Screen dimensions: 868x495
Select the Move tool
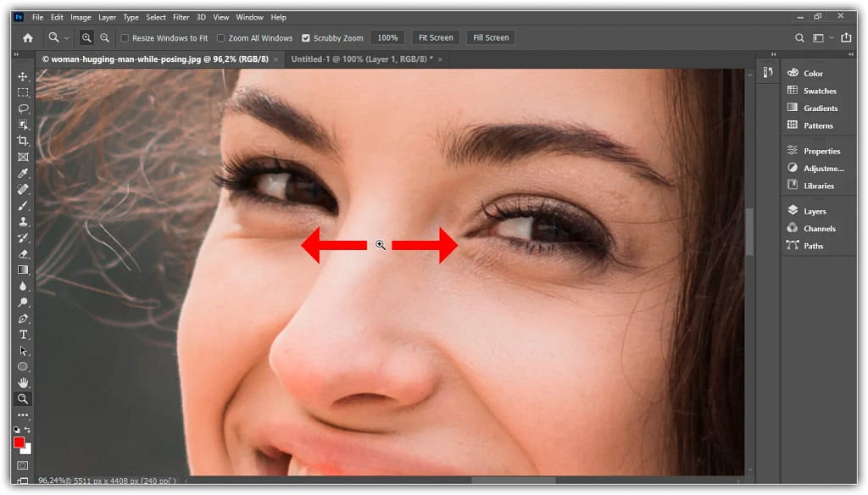click(x=23, y=76)
